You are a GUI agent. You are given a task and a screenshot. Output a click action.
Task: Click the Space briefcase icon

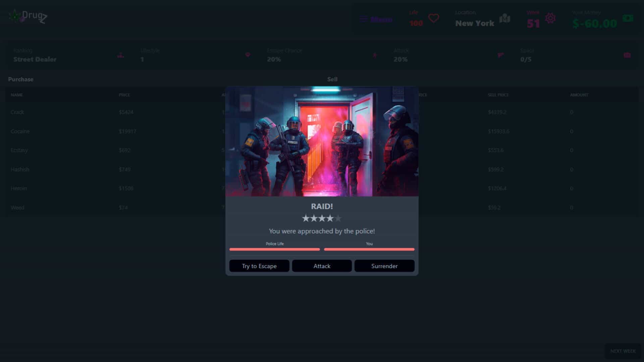[627, 55]
